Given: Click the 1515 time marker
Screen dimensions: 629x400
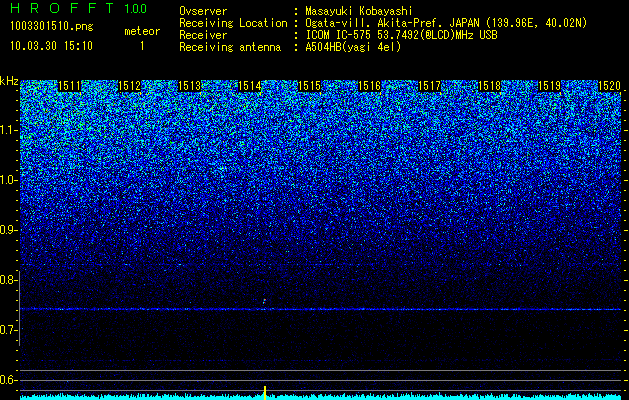Looking at the screenshot, I should pyautogui.click(x=310, y=86).
